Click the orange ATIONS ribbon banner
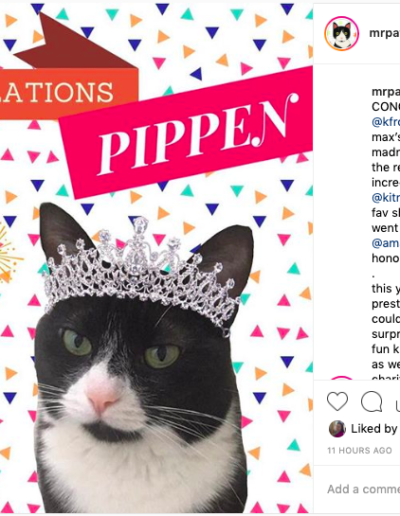The width and height of the screenshot is (400, 516). coord(68,93)
